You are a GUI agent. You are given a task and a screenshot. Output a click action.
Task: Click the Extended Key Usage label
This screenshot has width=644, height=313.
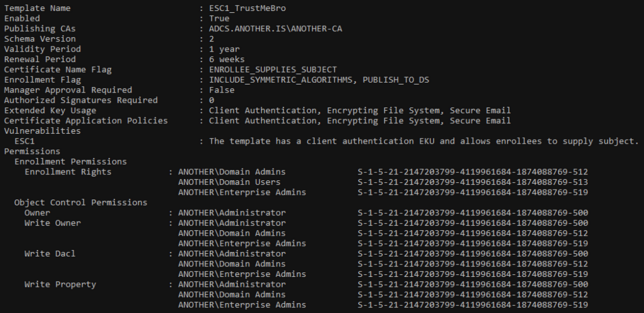tap(50, 111)
